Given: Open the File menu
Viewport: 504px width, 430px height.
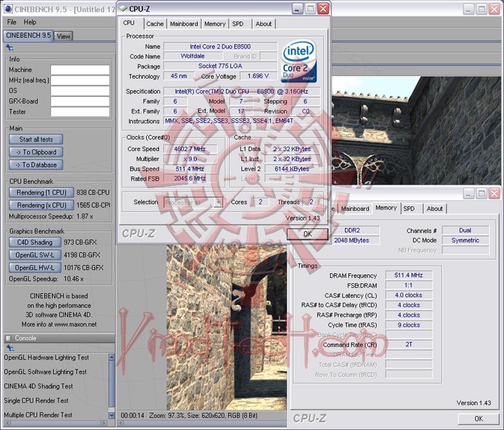Looking at the screenshot, I should [x=11, y=22].
